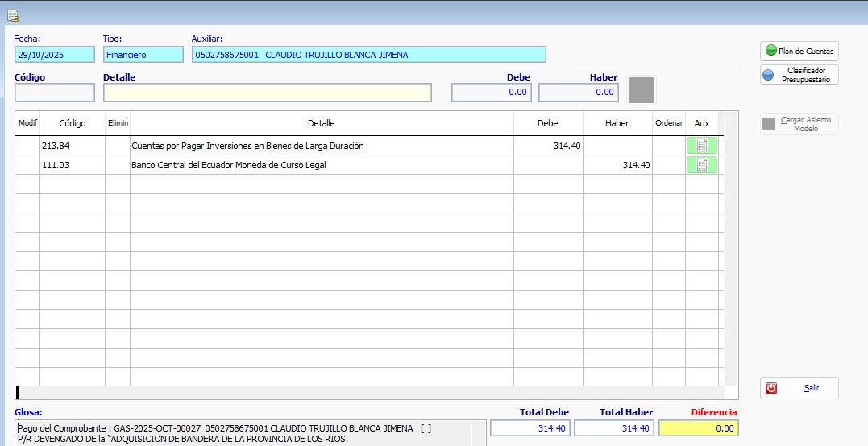Click the window icon in the title bar

coord(13,16)
